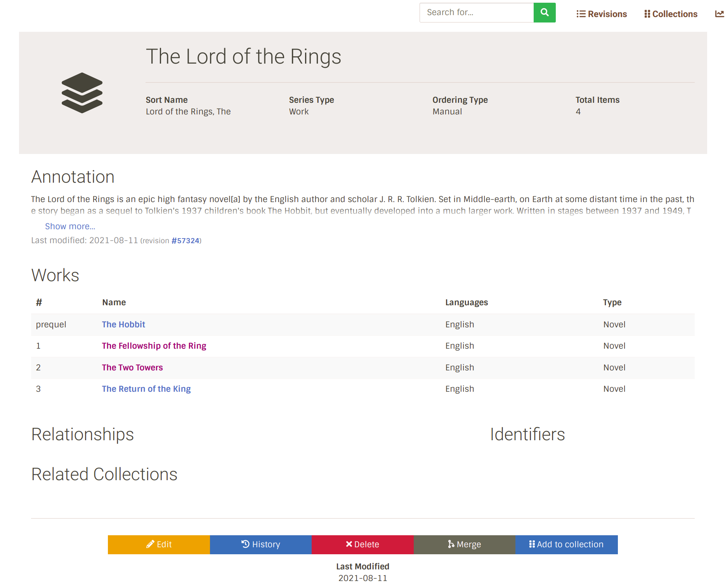Image resolution: width=725 pixels, height=588 pixels.
Task: Click the statistics chart icon
Action: pyautogui.click(x=719, y=14)
